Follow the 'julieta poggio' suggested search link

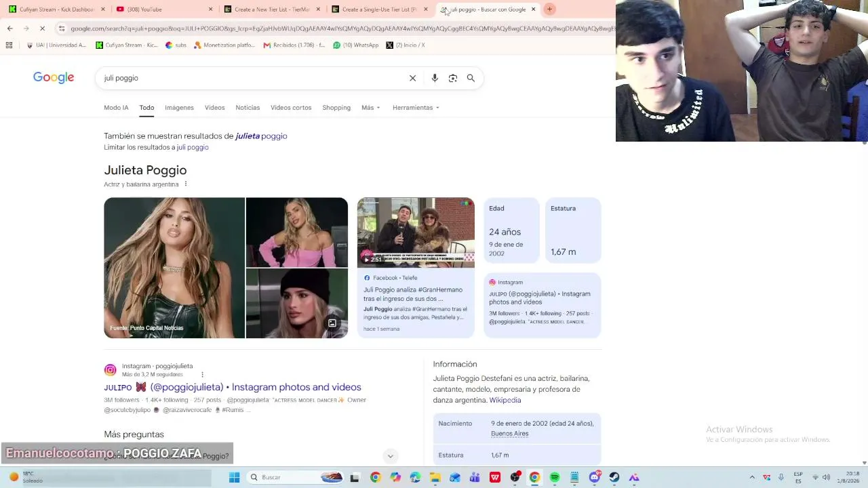click(x=261, y=136)
